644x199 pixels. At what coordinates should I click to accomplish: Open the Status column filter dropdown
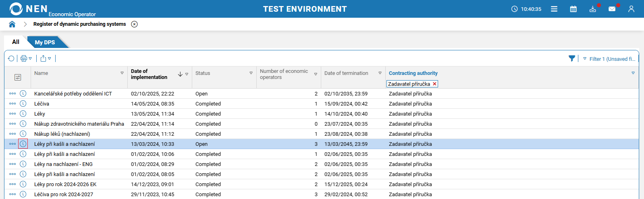point(251,73)
